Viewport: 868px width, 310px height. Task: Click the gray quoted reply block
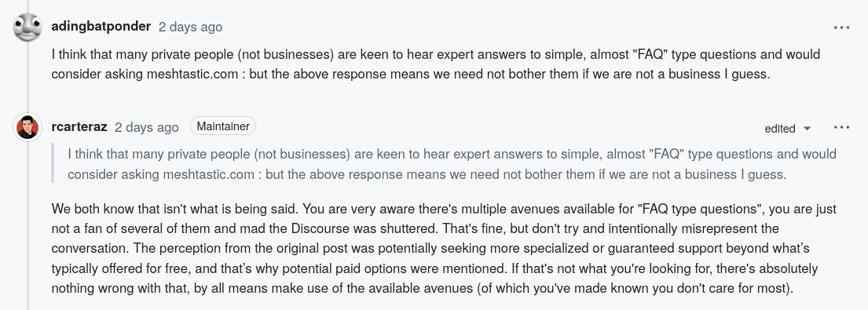click(444, 163)
